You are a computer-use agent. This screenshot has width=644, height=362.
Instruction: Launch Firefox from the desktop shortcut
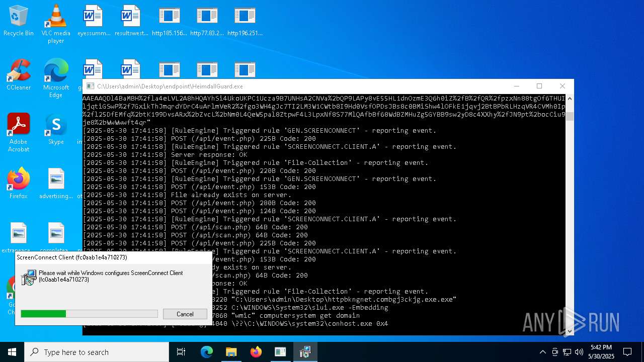[19, 184]
